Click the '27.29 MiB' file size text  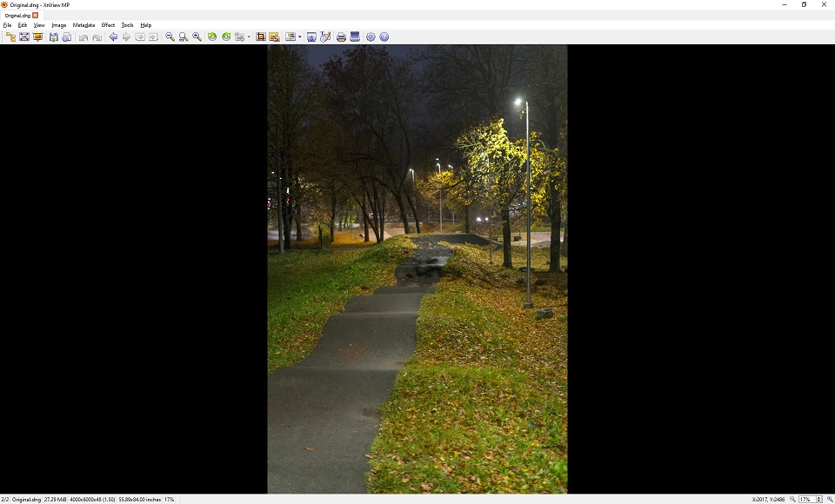[x=56, y=500]
